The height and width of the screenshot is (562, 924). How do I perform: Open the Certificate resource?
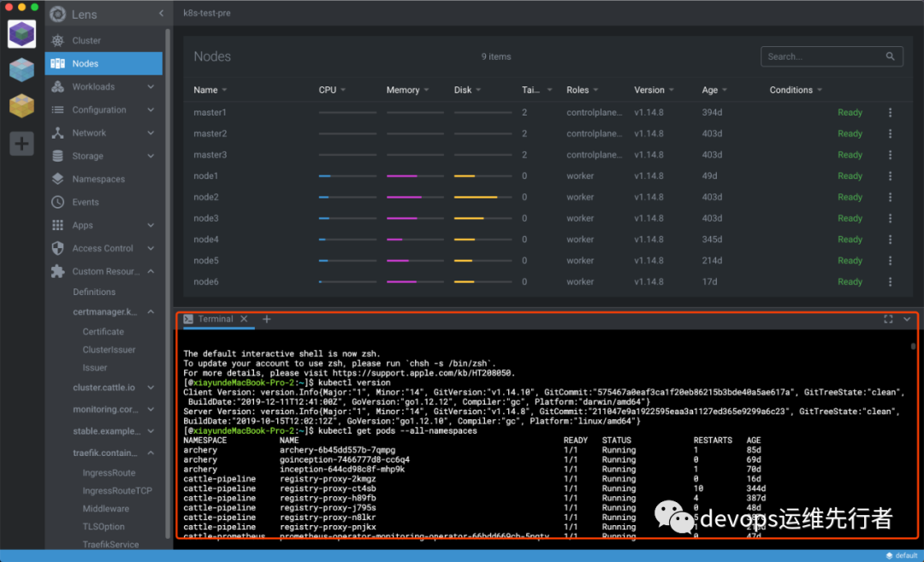[104, 332]
